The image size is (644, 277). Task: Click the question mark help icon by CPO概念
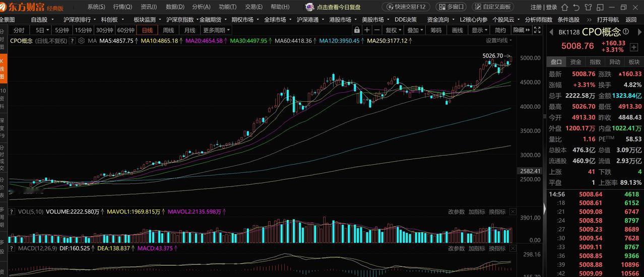click(72, 41)
